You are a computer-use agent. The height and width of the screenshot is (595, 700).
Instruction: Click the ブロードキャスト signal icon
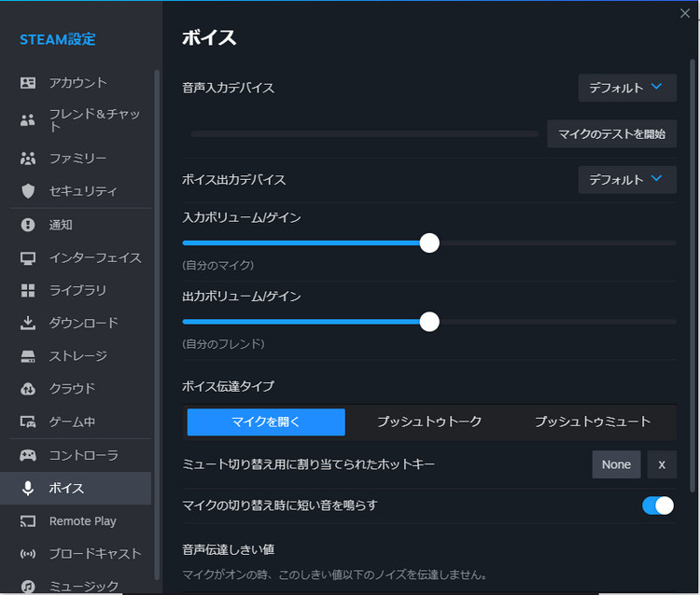pos(28,554)
